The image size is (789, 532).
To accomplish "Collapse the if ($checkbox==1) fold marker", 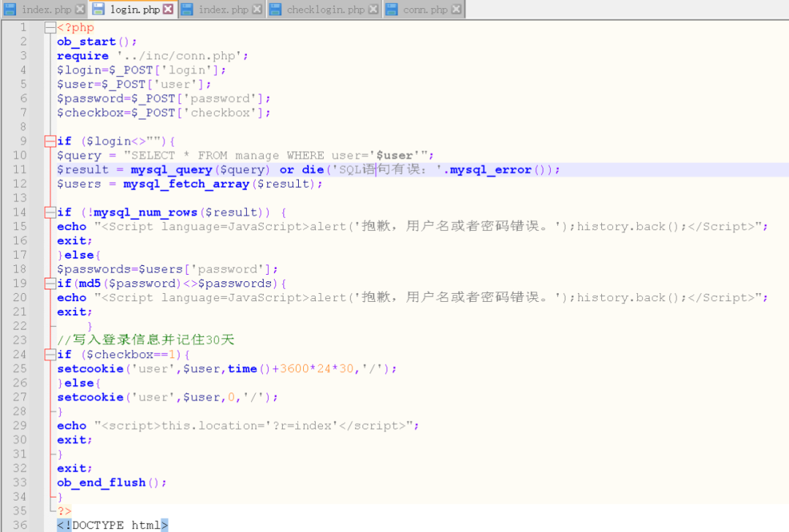I will [x=50, y=355].
